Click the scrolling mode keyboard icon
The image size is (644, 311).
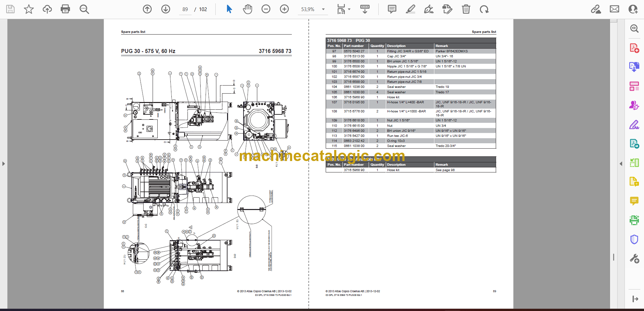365,9
